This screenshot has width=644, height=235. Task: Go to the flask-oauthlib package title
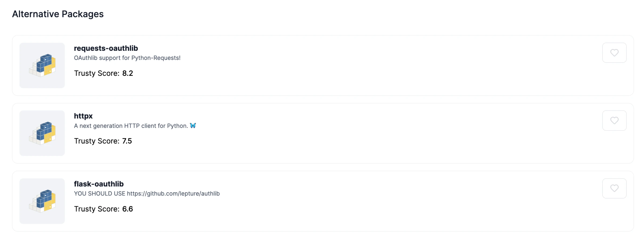[99, 184]
